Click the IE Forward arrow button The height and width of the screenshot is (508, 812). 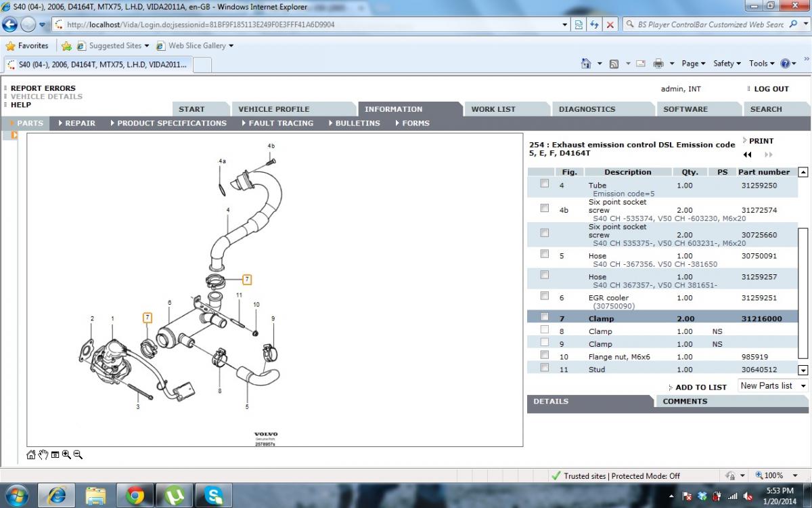(28, 24)
